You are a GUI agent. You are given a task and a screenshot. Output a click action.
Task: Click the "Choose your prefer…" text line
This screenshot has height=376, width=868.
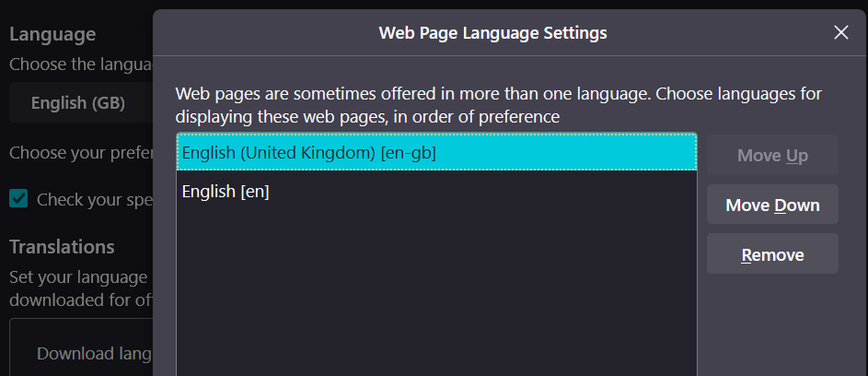tap(78, 153)
